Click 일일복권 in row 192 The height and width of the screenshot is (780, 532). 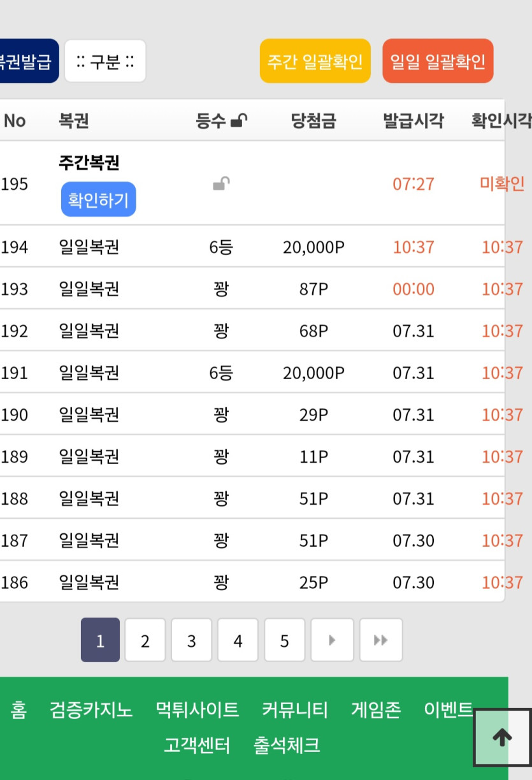pos(89,331)
